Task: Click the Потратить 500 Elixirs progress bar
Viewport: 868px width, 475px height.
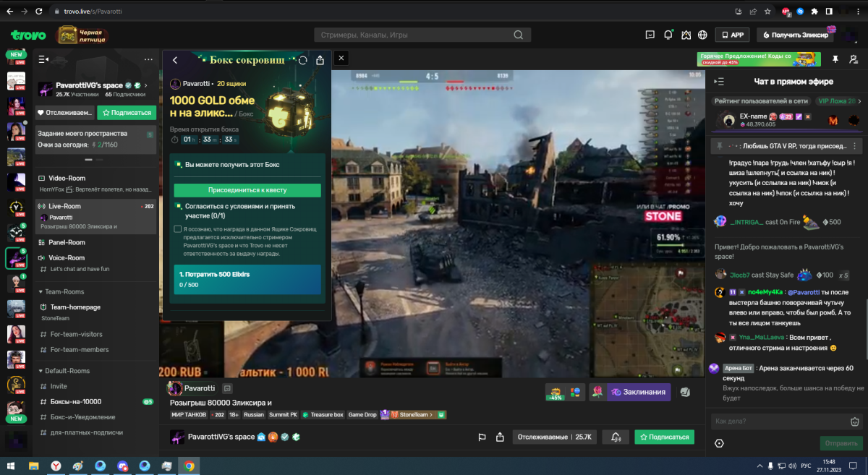Action: (247, 279)
